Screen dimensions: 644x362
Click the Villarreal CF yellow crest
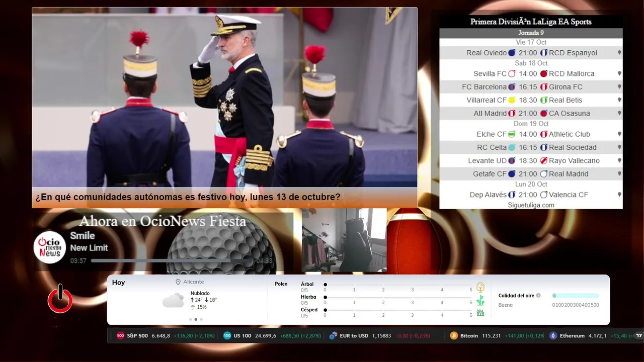tap(512, 100)
